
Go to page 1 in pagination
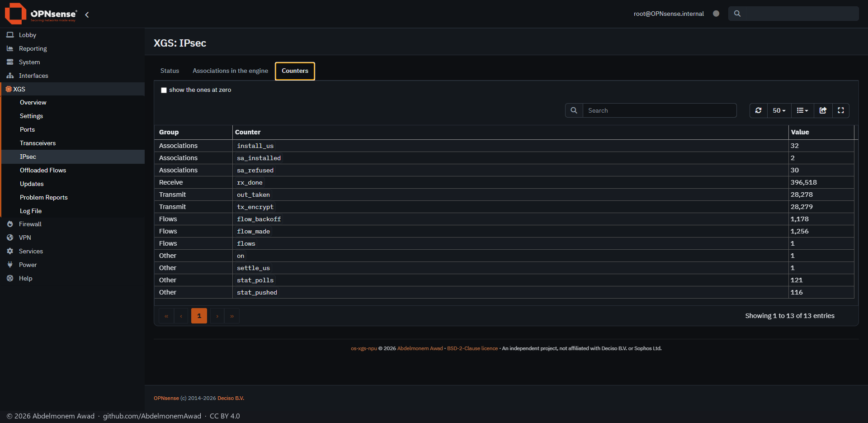pyautogui.click(x=199, y=316)
